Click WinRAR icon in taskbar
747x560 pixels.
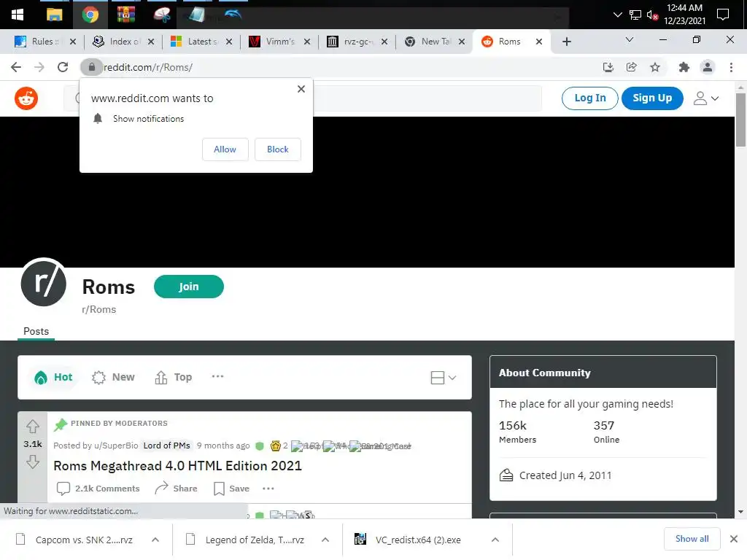(125, 15)
